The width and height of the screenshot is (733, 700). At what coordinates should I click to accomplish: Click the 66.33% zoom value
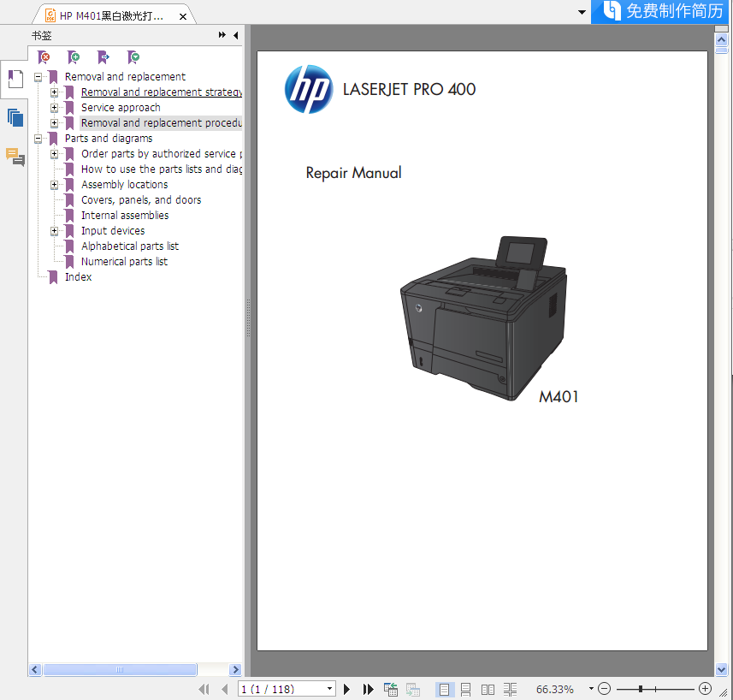(x=554, y=689)
